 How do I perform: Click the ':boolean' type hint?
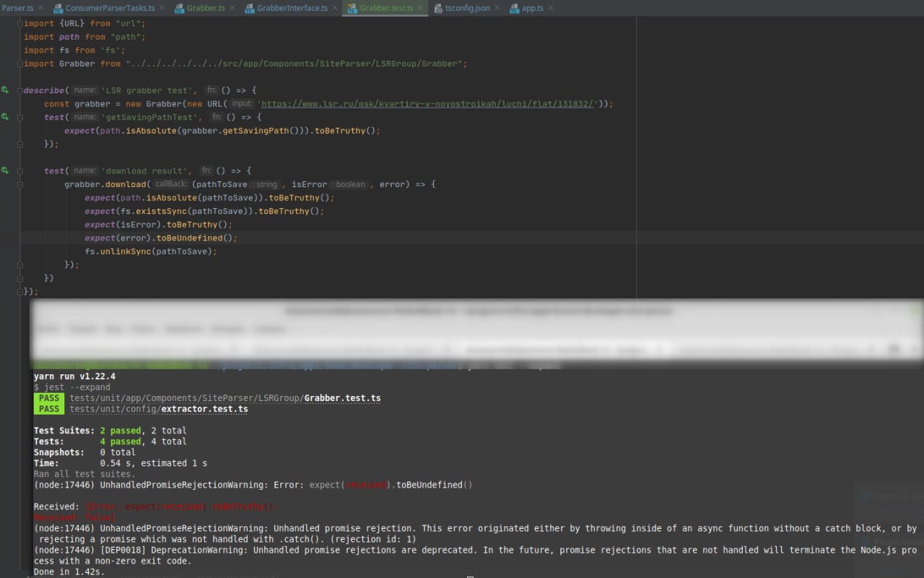350,184
